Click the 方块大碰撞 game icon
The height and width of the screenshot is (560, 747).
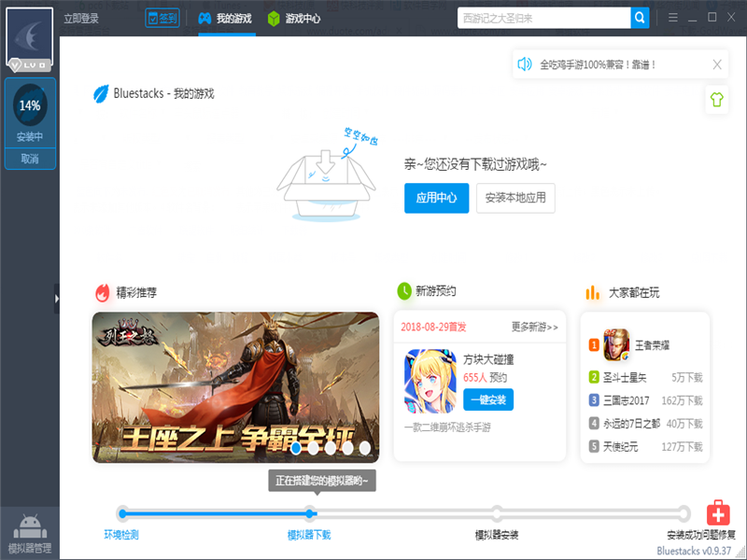(430, 381)
